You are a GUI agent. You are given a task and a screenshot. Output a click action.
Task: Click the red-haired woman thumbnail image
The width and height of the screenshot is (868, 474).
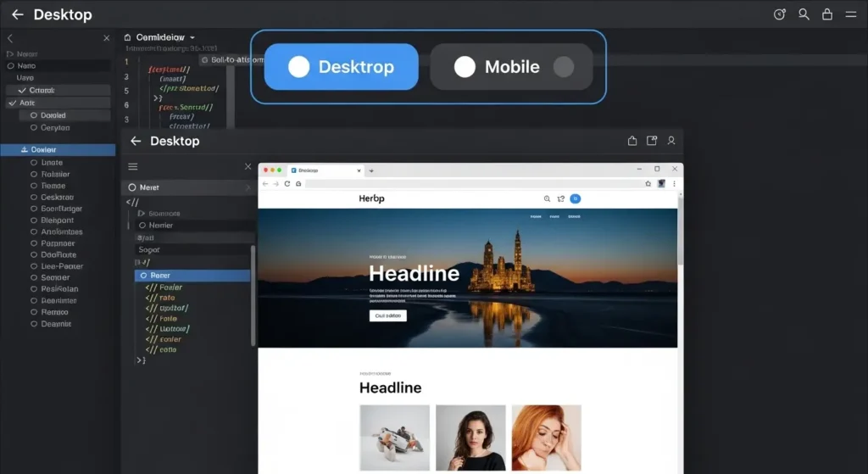(545, 437)
